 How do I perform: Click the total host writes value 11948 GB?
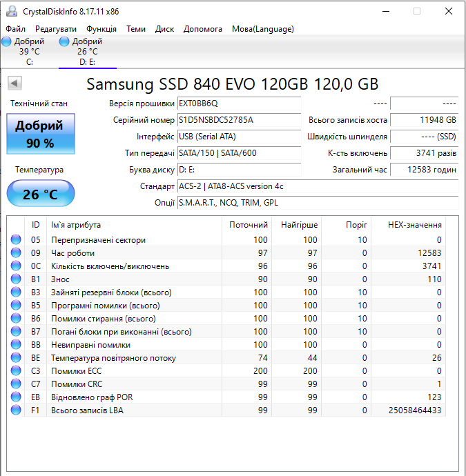[x=424, y=120]
